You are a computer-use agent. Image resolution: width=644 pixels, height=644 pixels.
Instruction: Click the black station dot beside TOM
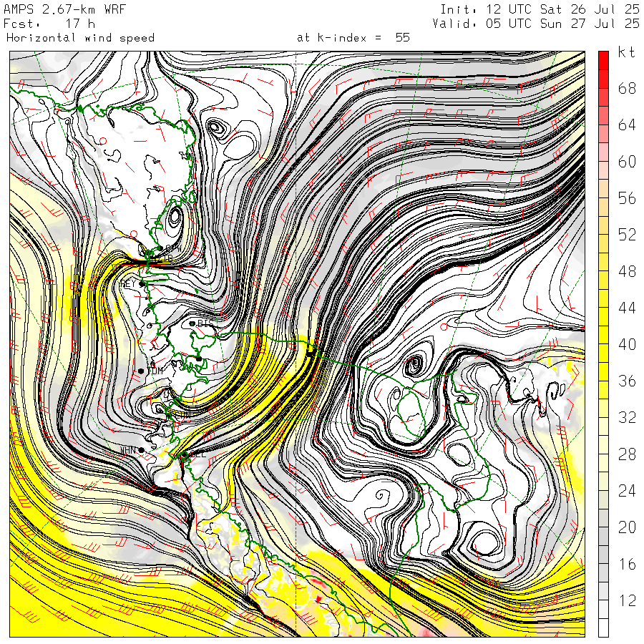(141, 371)
